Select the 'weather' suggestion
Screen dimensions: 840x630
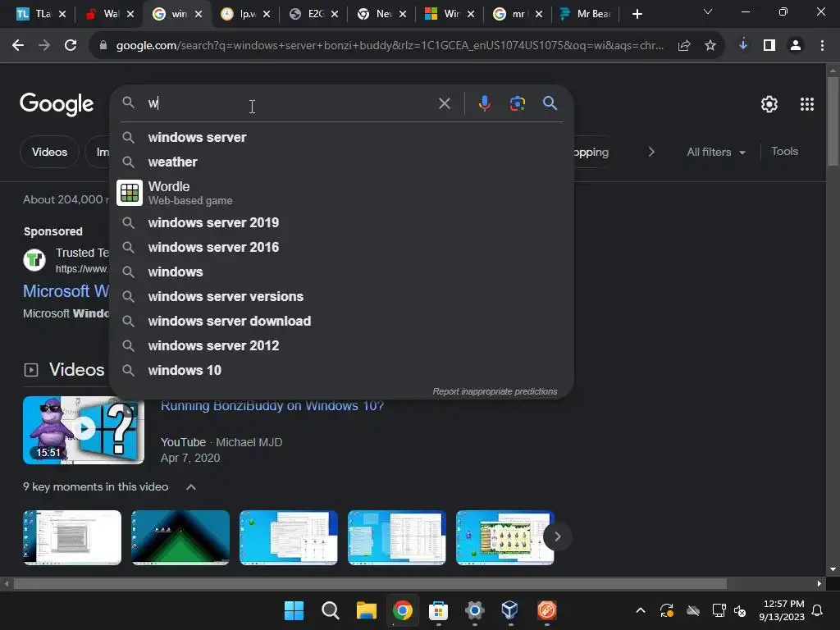[341, 162]
